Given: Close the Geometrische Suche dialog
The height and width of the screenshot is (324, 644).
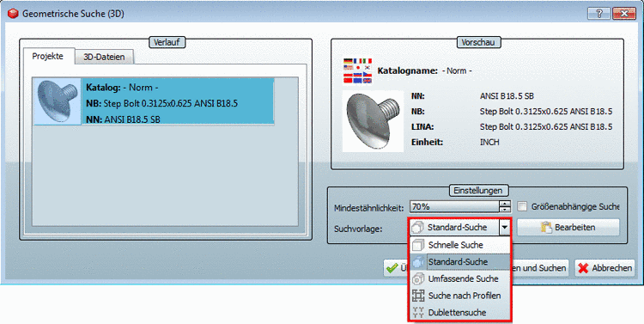Looking at the screenshot, I should (x=624, y=14).
